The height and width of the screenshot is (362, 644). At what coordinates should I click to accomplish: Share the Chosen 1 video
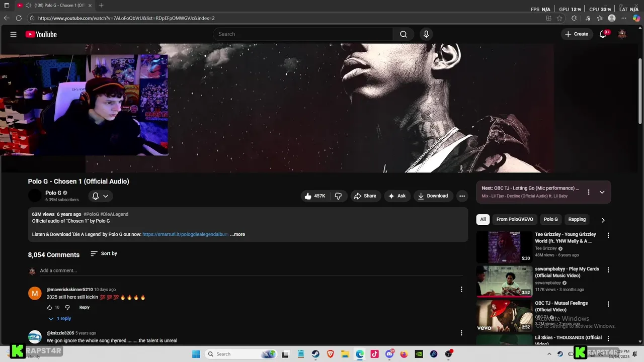[x=365, y=196]
